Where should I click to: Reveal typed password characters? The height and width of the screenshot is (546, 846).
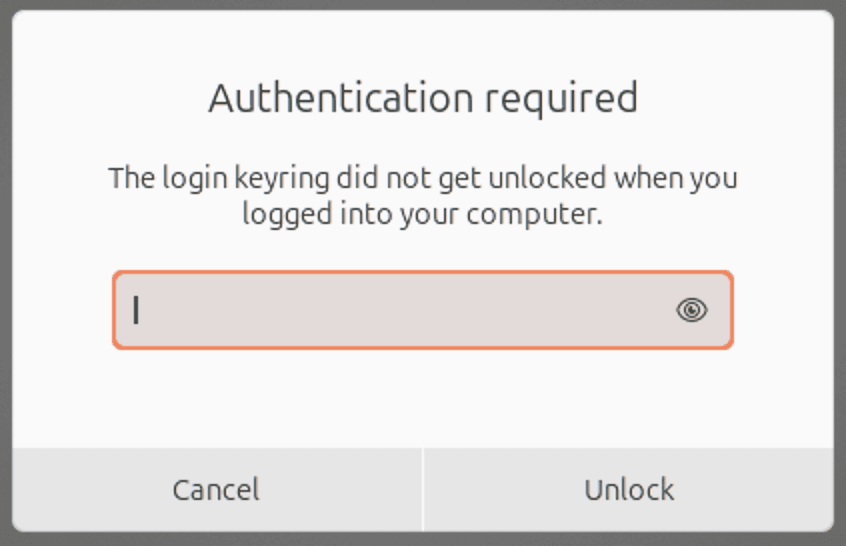[x=691, y=311]
